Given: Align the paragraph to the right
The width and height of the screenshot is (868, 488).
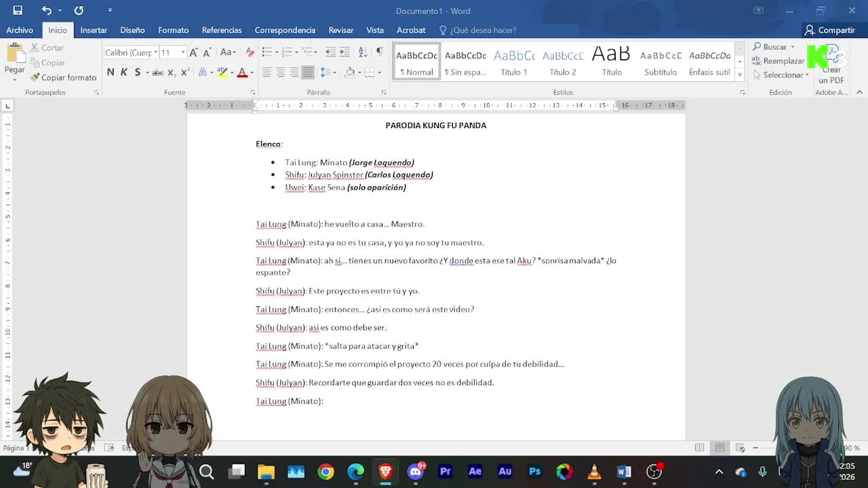Looking at the screenshot, I should click(294, 73).
